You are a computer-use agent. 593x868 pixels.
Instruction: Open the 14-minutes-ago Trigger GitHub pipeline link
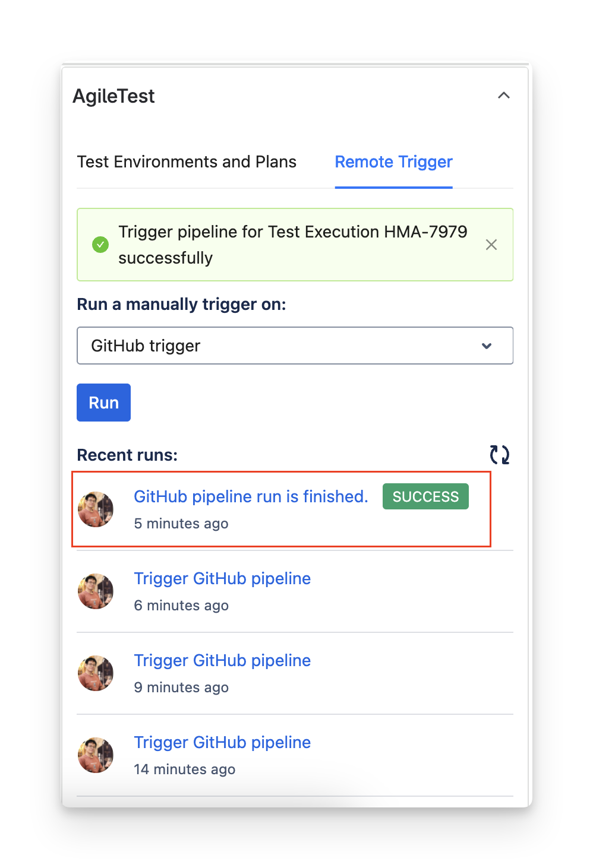coord(222,742)
